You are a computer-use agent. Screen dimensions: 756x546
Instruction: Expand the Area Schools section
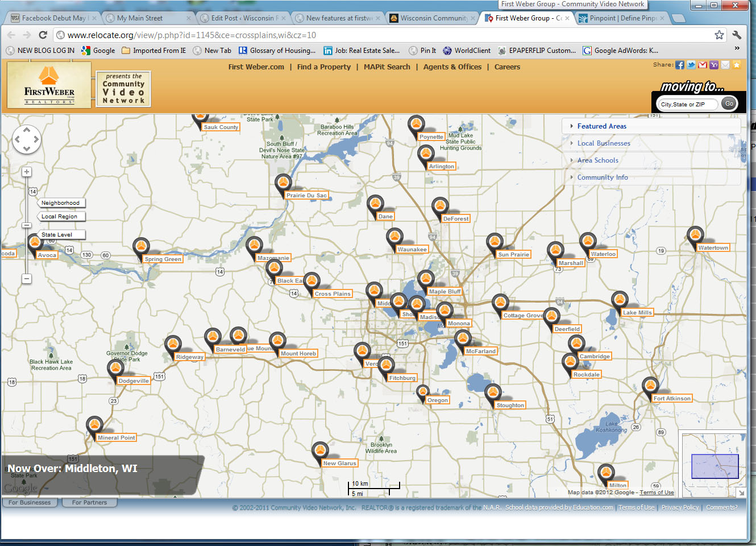click(x=651, y=160)
